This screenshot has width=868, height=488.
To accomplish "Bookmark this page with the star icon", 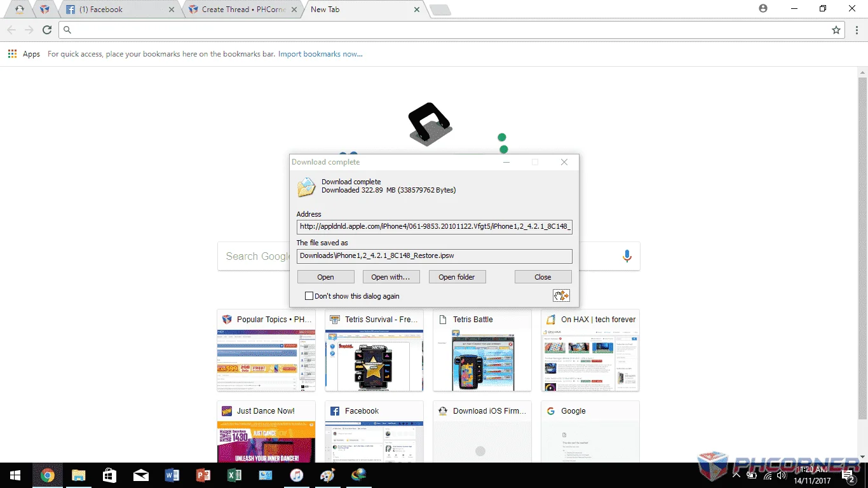I will click(836, 30).
